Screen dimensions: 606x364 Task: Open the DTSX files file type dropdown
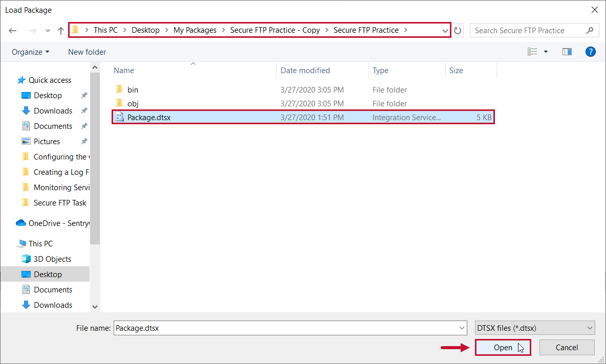click(x=534, y=328)
